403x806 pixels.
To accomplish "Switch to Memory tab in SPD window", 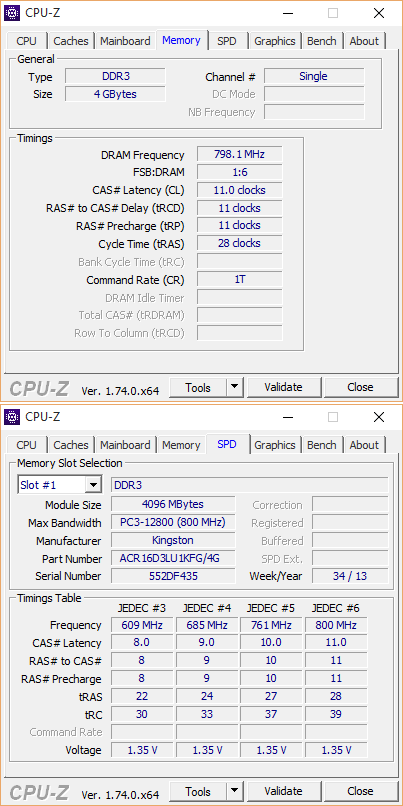I will (x=181, y=445).
